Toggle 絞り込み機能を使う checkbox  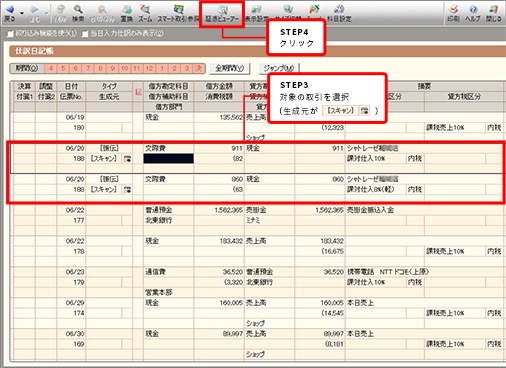[11, 34]
